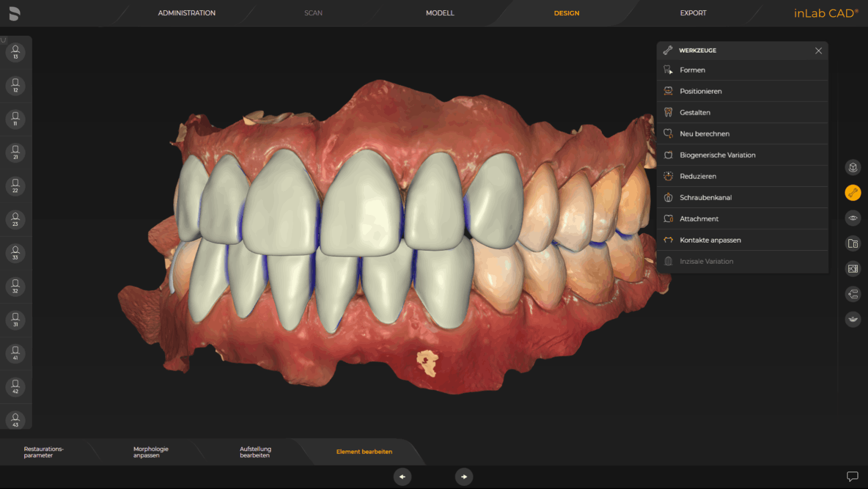The height and width of the screenshot is (489, 868).
Task: Open the chat feedback icon at bottom right
Action: [x=852, y=477]
